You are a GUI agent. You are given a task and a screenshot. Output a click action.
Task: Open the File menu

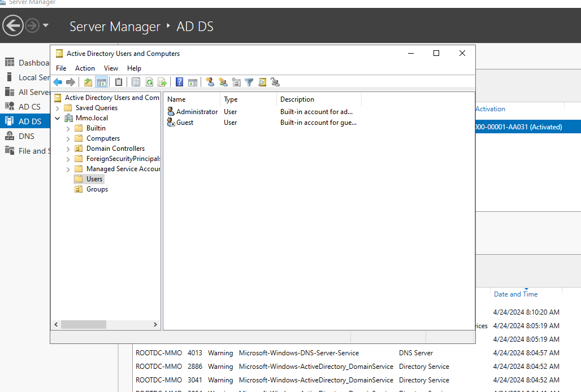(x=61, y=68)
